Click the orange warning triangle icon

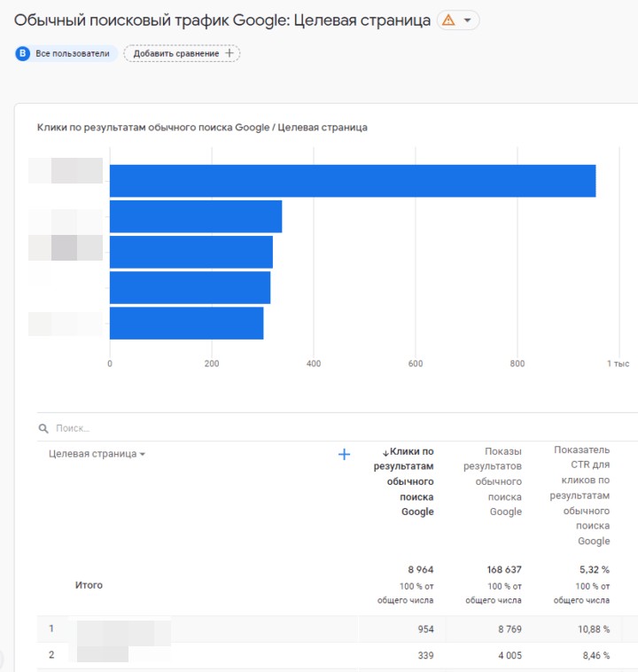click(448, 20)
